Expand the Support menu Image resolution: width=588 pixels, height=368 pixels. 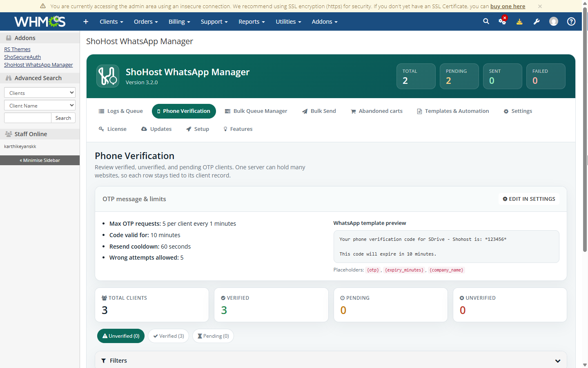[x=214, y=22]
